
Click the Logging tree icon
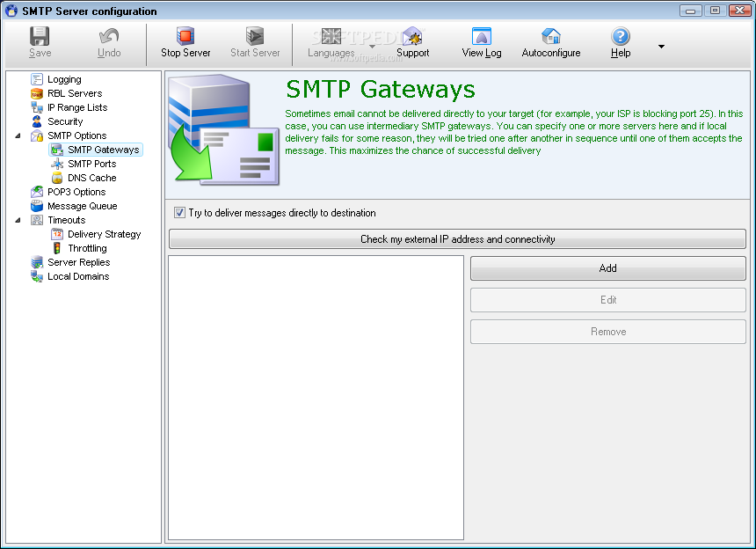click(x=37, y=79)
